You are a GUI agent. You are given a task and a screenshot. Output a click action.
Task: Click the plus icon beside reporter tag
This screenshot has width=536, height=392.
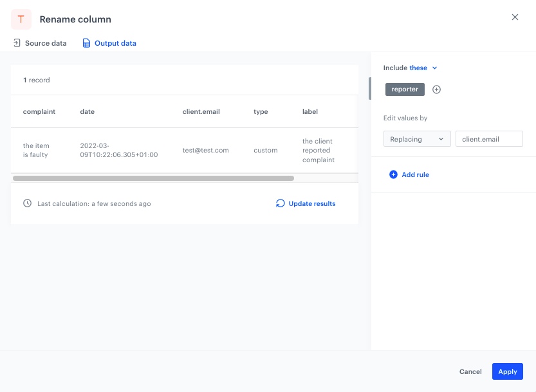click(436, 89)
